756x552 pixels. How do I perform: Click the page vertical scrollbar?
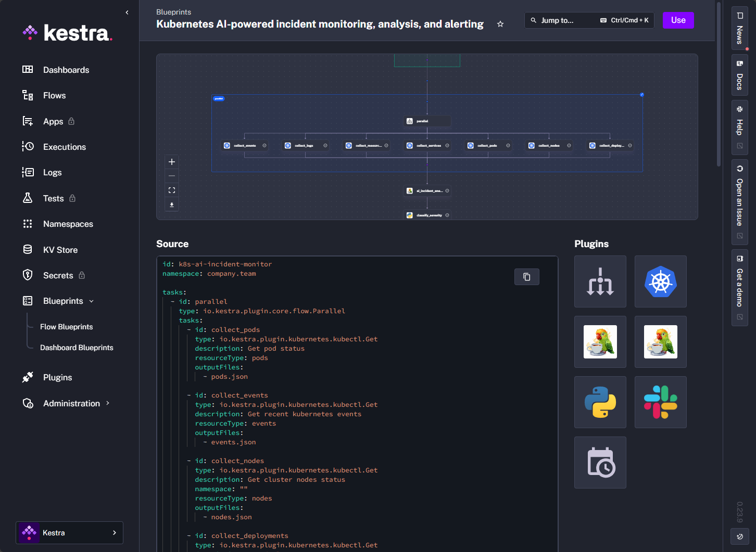click(719, 83)
